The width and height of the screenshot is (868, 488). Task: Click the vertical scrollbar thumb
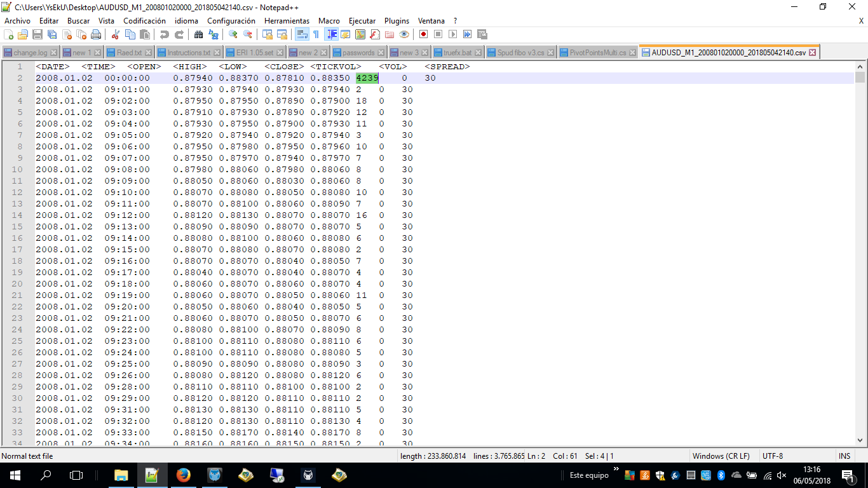860,78
